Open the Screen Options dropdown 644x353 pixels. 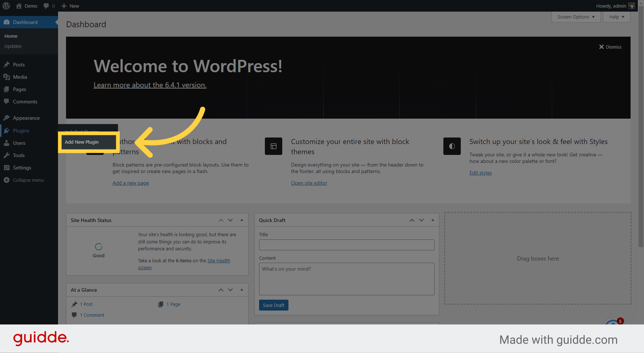pyautogui.click(x=575, y=17)
